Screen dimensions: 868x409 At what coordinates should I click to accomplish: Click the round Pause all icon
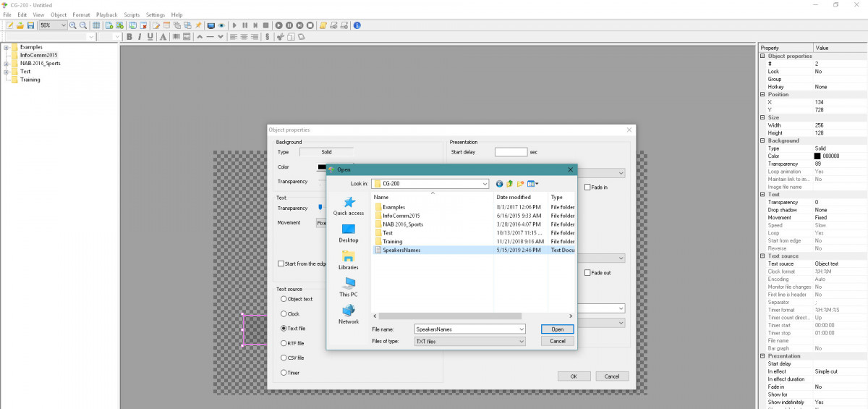pyautogui.click(x=289, y=25)
